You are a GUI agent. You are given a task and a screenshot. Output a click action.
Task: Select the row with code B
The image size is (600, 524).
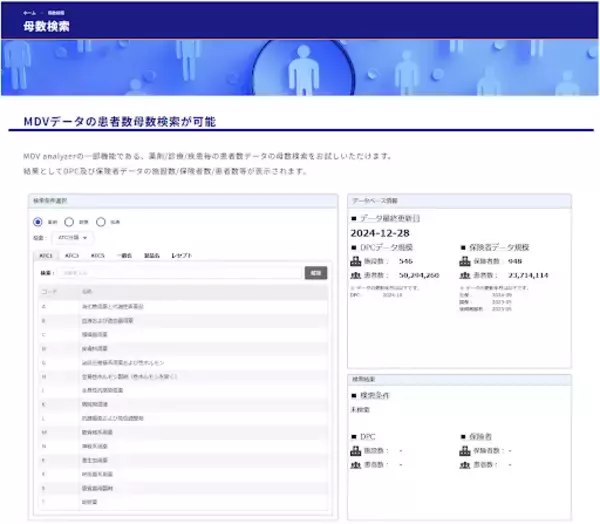pos(183,321)
